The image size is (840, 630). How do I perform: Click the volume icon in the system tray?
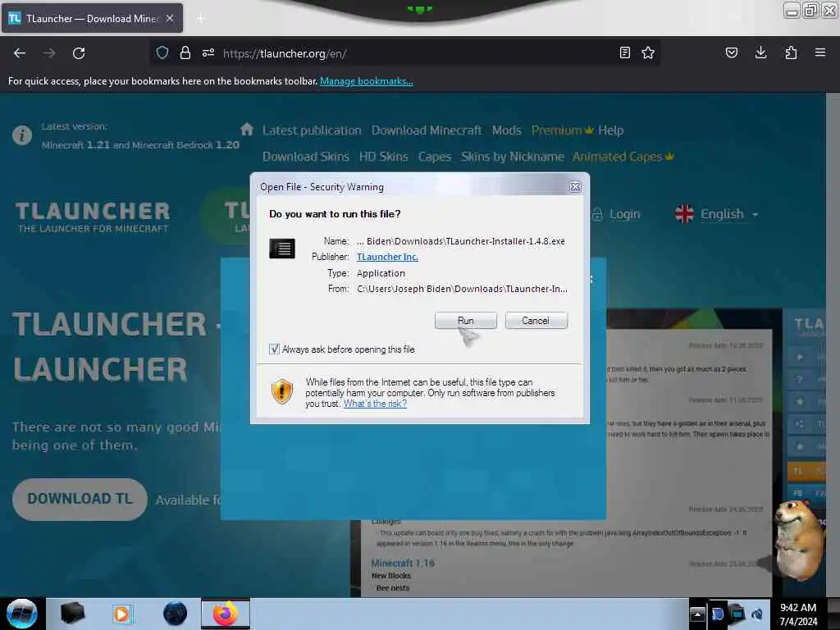[x=757, y=614]
